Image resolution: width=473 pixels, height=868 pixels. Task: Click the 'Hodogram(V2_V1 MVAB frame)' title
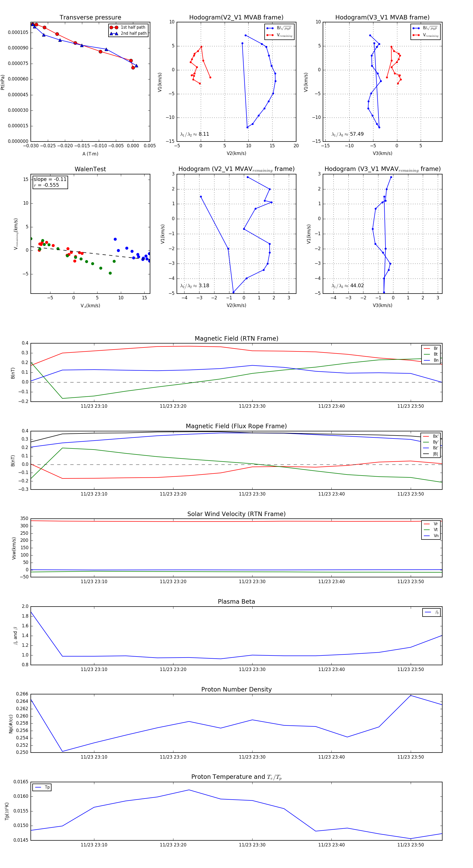coord(236,18)
